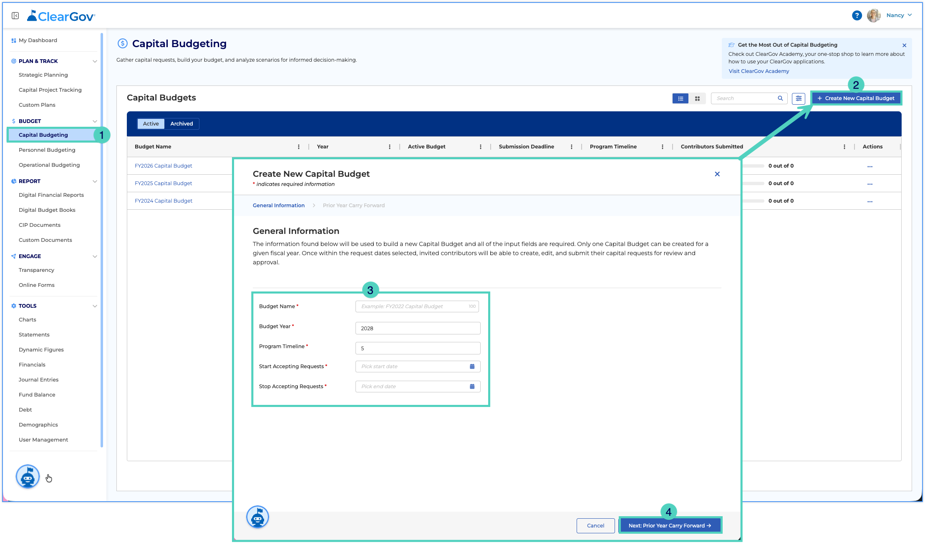This screenshot has height=560, width=925.
Task: Click the calendar icon for end date
Action: (472, 387)
